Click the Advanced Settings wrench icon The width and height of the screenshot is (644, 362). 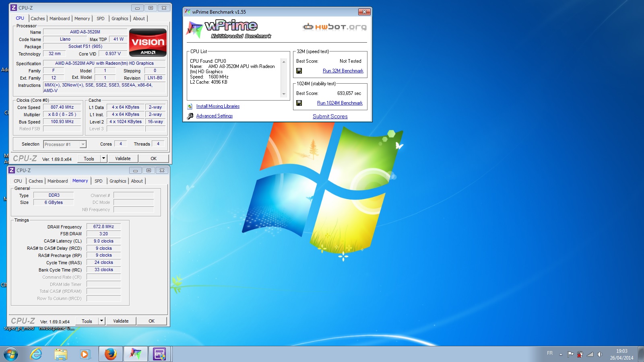click(190, 116)
